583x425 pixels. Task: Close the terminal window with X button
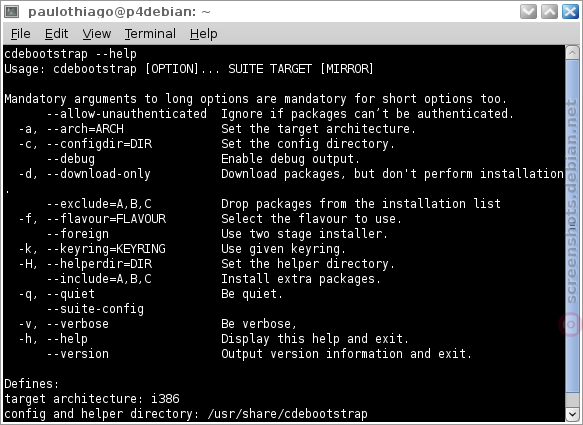click(x=570, y=12)
